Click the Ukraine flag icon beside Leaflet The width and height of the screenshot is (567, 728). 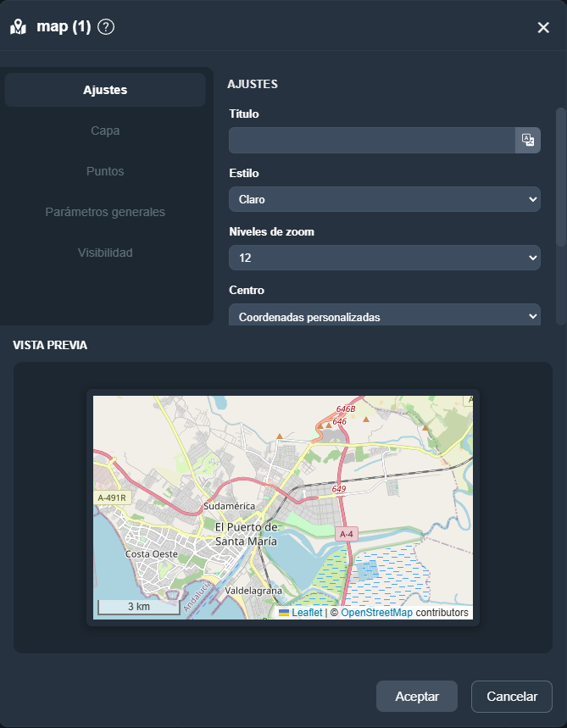point(284,613)
